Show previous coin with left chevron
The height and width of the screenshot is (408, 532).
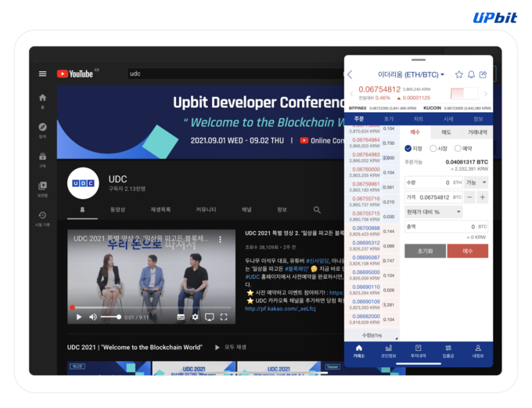pyautogui.click(x=351, y=93)
